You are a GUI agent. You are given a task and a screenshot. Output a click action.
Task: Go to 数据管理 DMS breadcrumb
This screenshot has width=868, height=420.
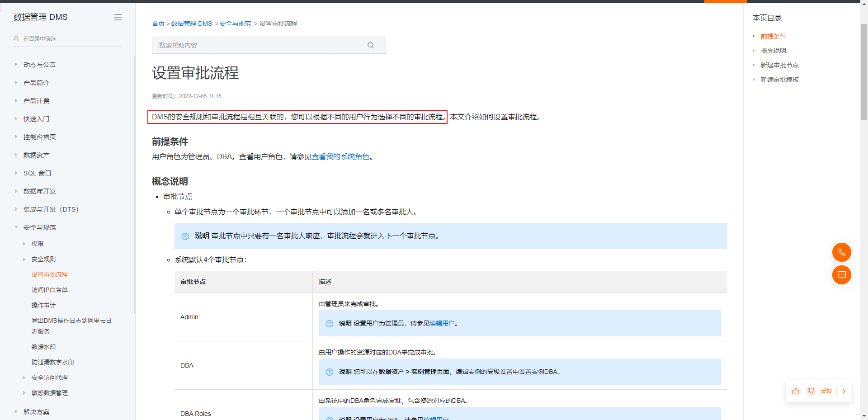192,24
